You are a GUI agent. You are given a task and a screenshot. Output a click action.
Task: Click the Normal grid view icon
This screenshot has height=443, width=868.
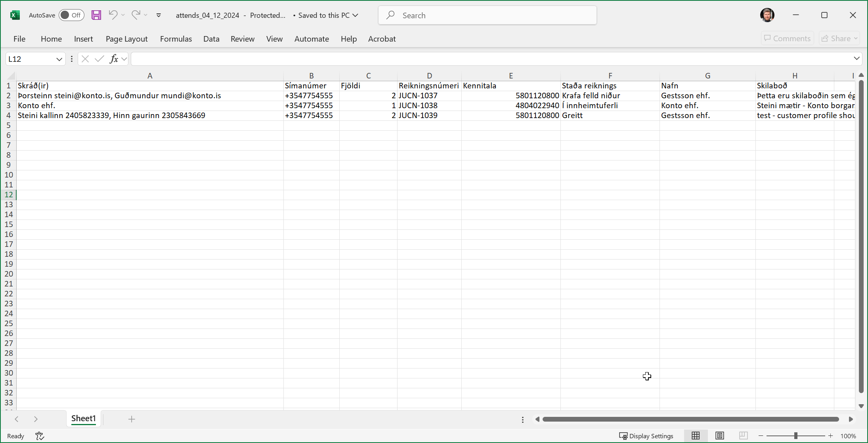point(696,436)
